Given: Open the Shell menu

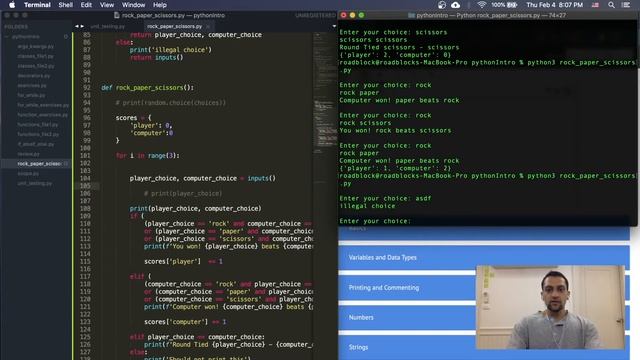Looking at the screenshot, I should (x=65, y=5).
